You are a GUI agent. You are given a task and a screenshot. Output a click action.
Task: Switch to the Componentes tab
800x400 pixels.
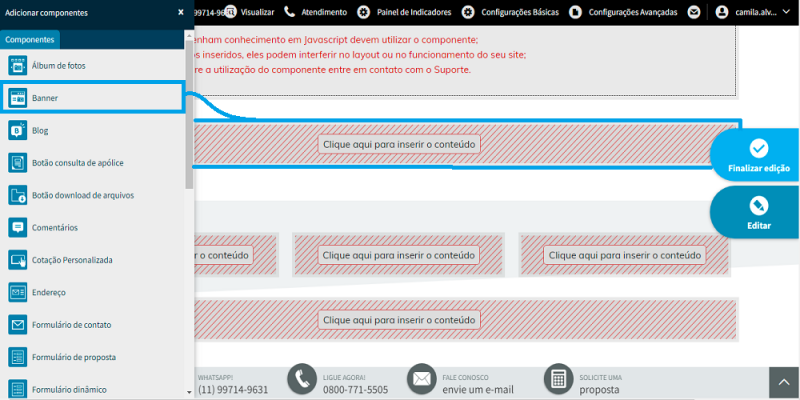coord(30,39)
